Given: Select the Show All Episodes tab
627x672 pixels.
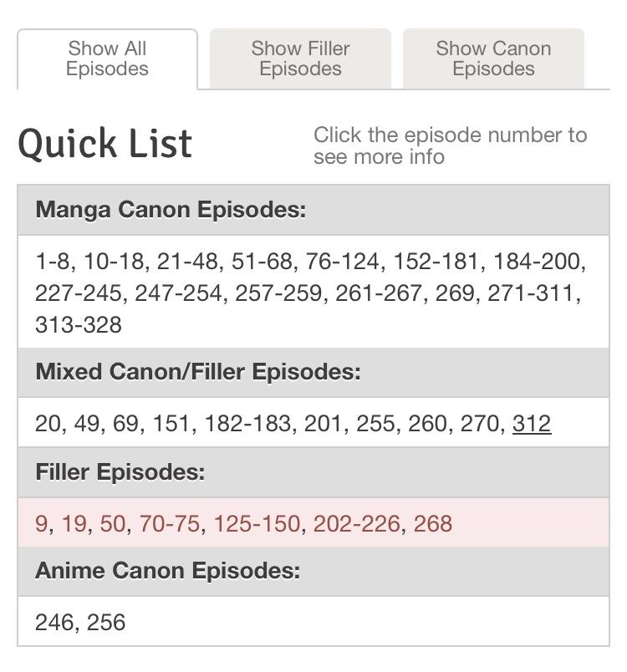Looking at the screenshot, I should tap(107, 59).
